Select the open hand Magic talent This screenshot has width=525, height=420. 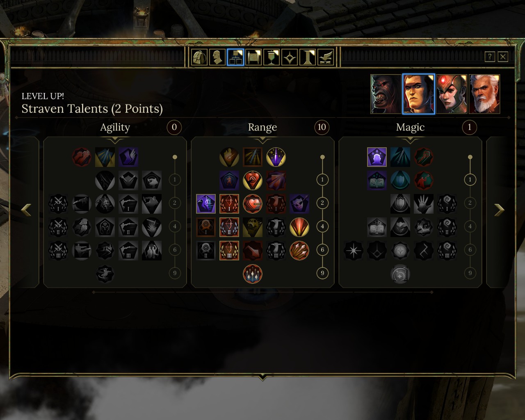pyautogui.click(x=424, y=204)
